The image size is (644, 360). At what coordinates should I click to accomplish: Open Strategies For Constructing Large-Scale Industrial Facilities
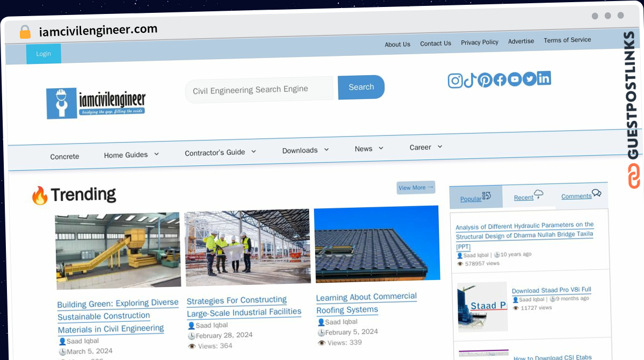(x=244, y=306)
